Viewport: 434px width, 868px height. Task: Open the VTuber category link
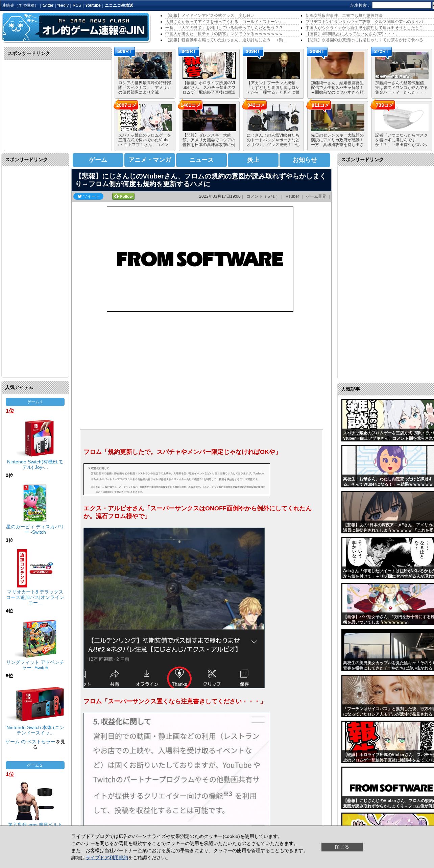pyautogui.click(x=292, y=196)
